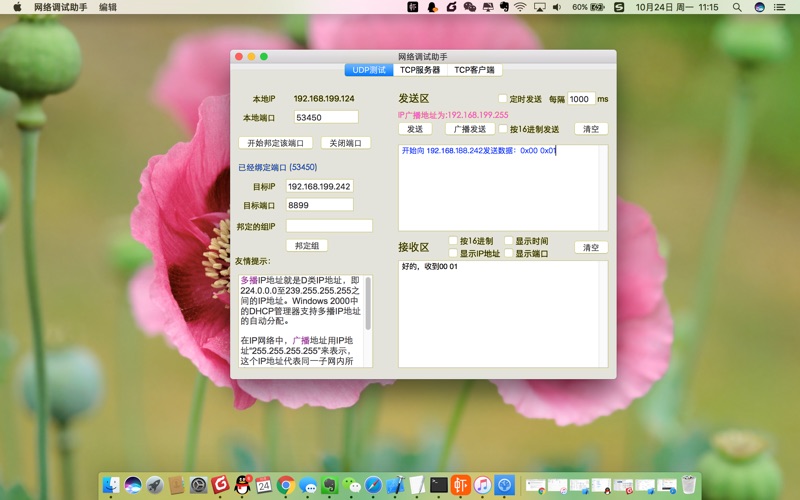Open iTunes from the Dock
The width and height of the screenshot is (800, 500).
pos(482,485)
